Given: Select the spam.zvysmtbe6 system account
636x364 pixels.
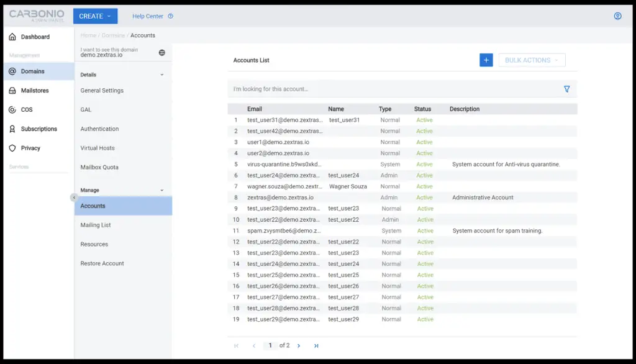Looking at the screenshot, I should click(x=402, y=231).
